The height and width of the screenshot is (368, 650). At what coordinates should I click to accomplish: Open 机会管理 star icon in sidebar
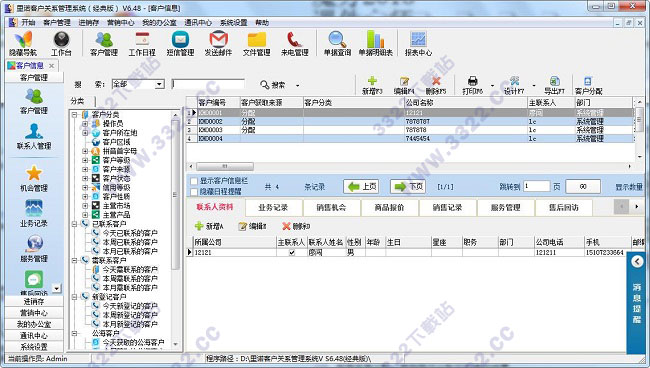pos(34,179)
